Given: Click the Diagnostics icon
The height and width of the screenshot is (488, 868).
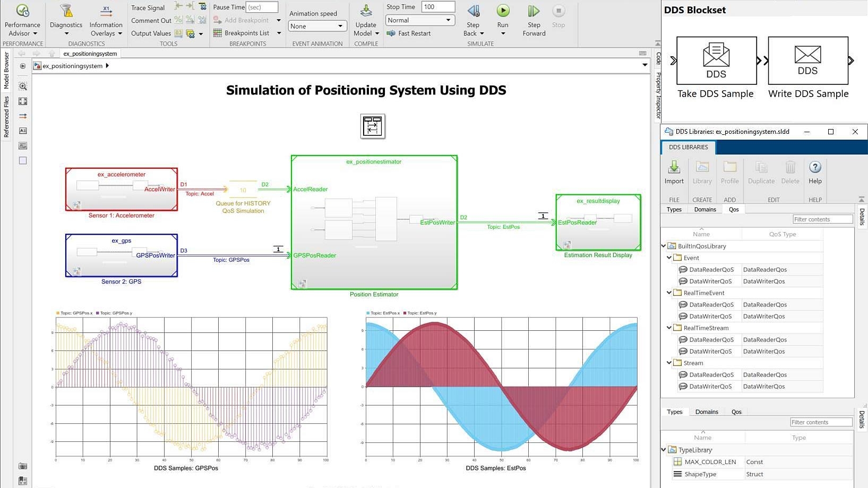Looking at the screenshot, I should (66, 11).
